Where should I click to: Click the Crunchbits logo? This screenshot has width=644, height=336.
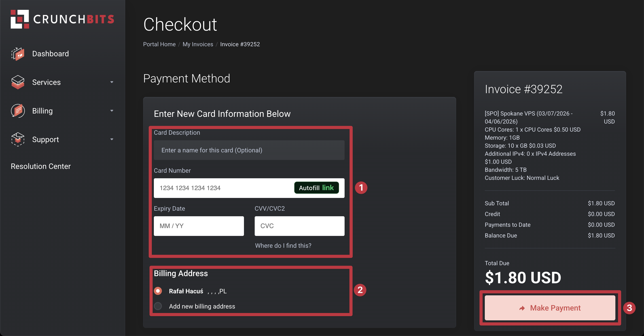pos(62,19)
